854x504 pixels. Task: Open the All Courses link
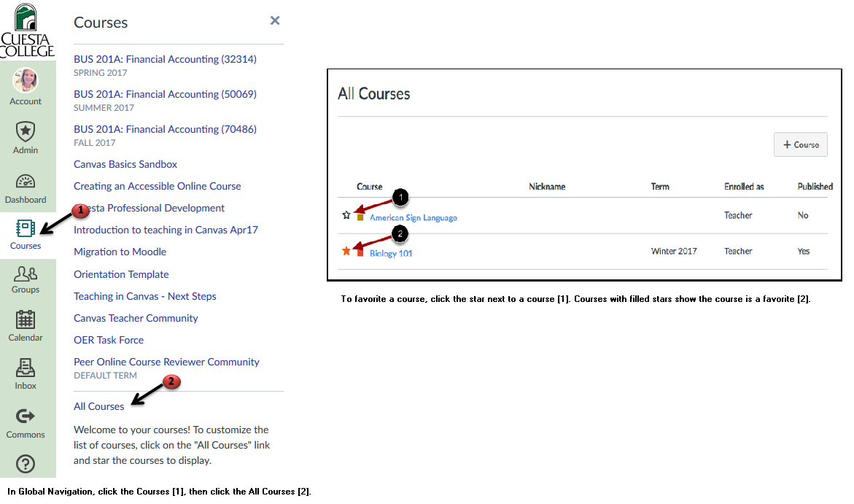(99, 406)
